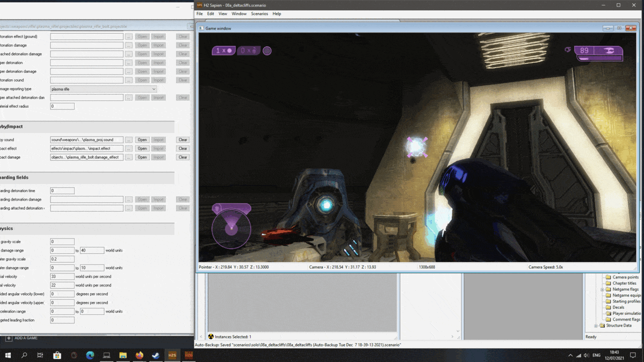
Task: Browse for detonation effect (ground) with '...'
Action: [129, 36]
